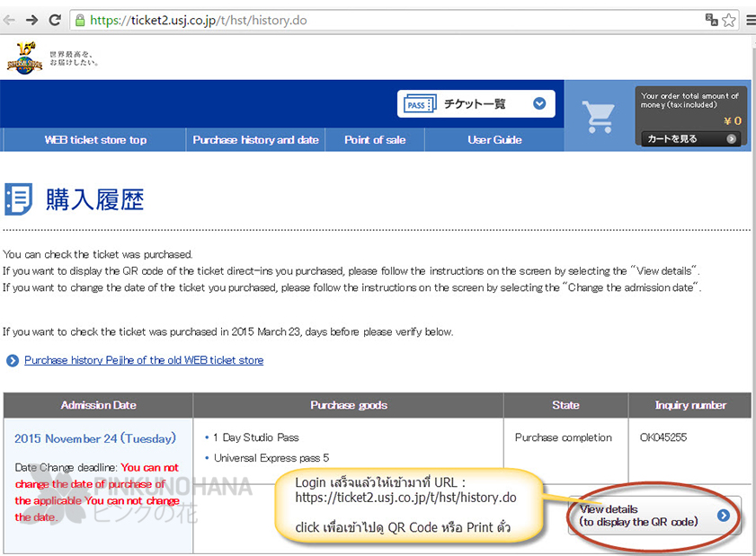Click the State column header
The height and width of the screenshot is (556, 756).
[565, 405]
